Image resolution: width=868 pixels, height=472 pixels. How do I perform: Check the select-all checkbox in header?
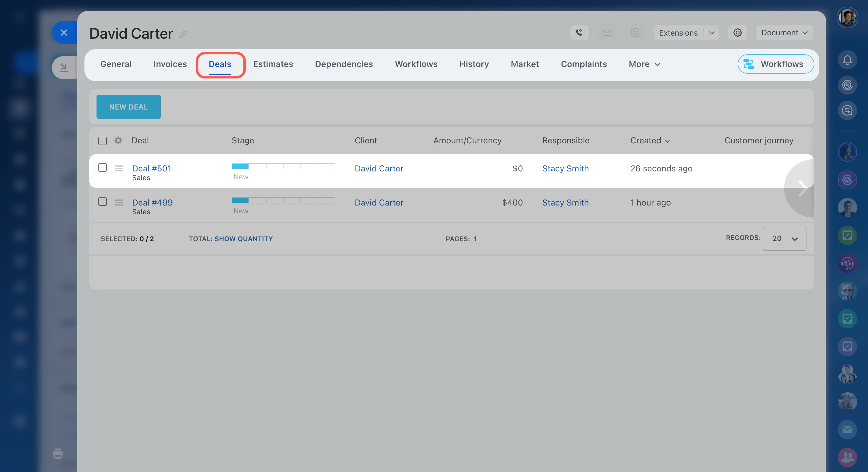tap(103, 141)
